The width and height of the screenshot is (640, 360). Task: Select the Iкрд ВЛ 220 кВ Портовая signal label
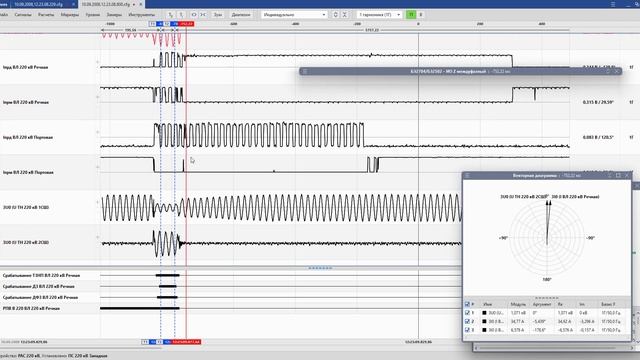[28, 138]
